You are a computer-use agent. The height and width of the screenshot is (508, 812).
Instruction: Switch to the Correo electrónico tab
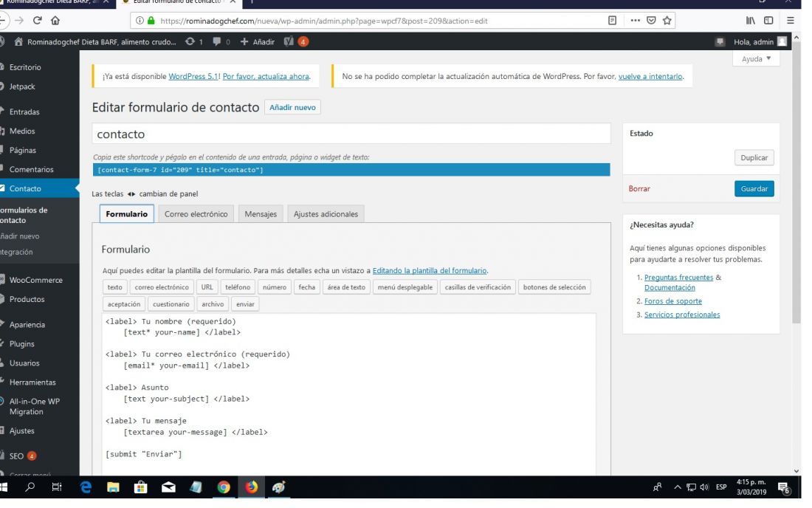tap(196, 214)
